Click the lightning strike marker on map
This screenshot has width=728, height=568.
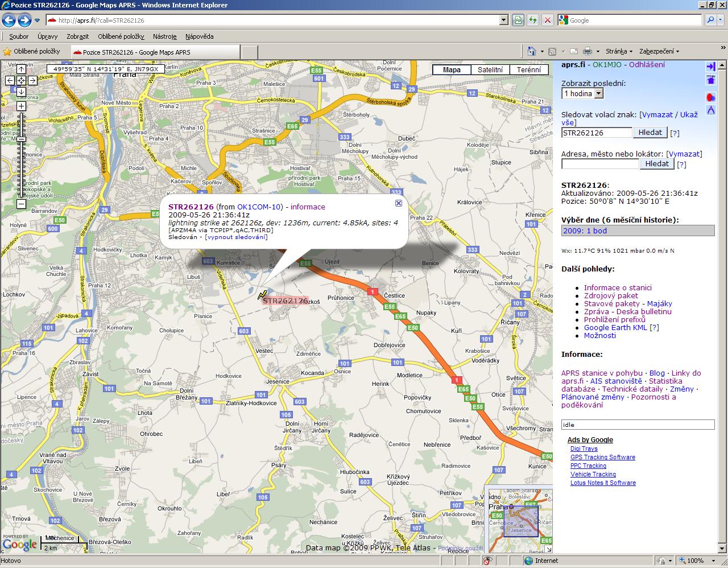[x=262, y=295]
